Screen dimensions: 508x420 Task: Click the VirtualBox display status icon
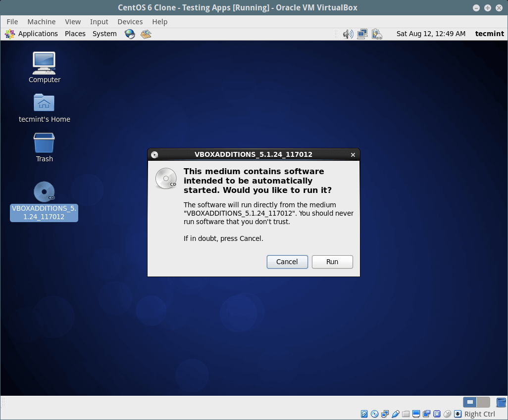coord(416,414)
